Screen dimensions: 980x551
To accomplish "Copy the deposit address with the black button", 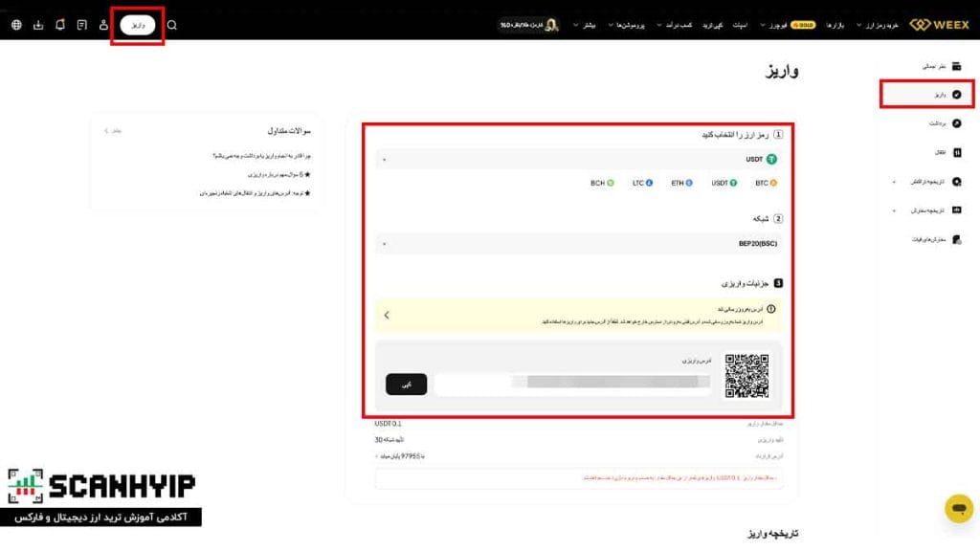I will tap(406, 385).
